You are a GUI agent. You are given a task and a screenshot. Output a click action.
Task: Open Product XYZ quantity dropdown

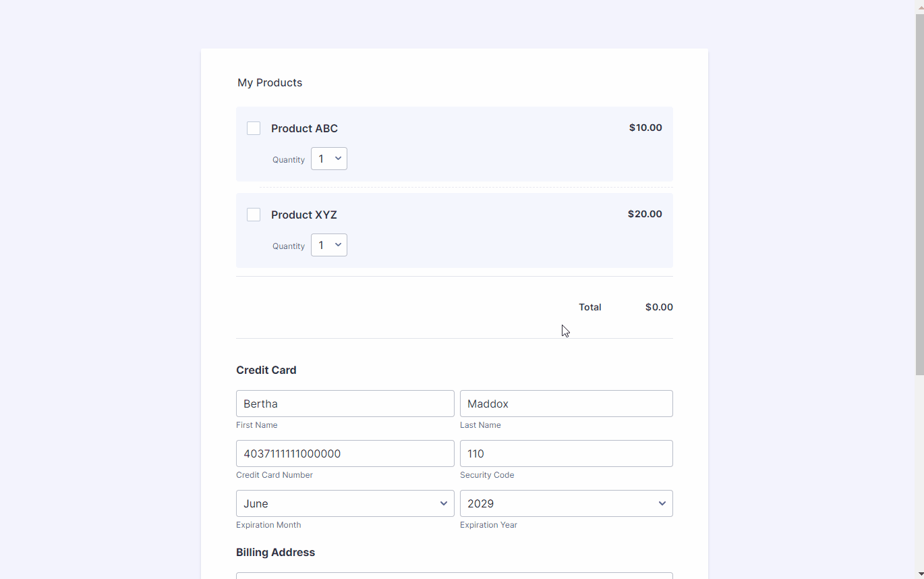coord(329,245)
